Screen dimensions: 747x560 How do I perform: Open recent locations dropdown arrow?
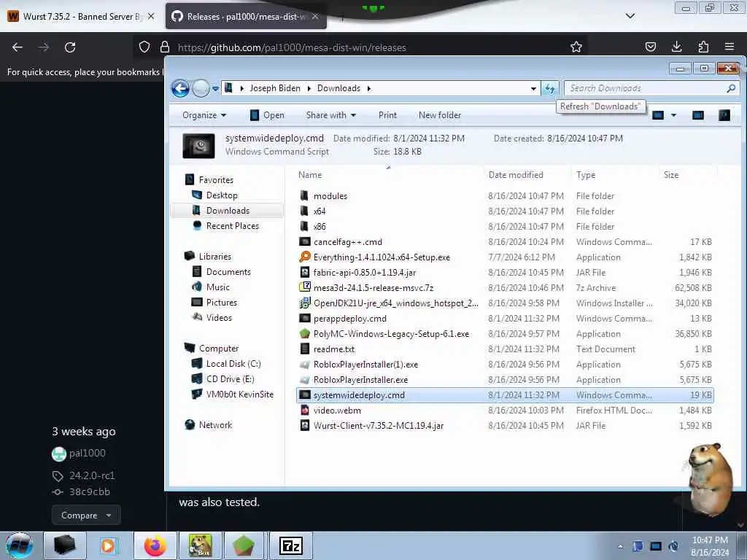click(215, 88)
